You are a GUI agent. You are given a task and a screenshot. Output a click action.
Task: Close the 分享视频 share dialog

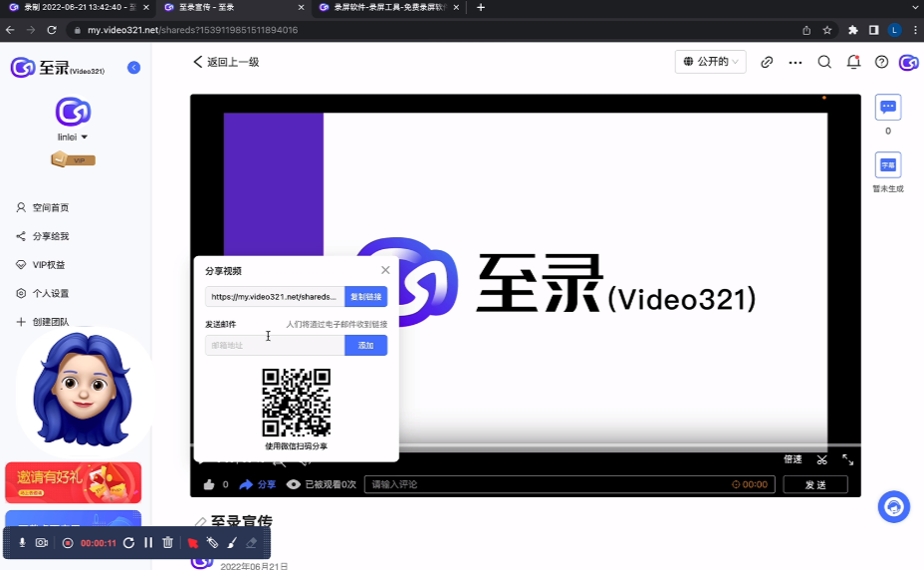[x=385, y=270]
